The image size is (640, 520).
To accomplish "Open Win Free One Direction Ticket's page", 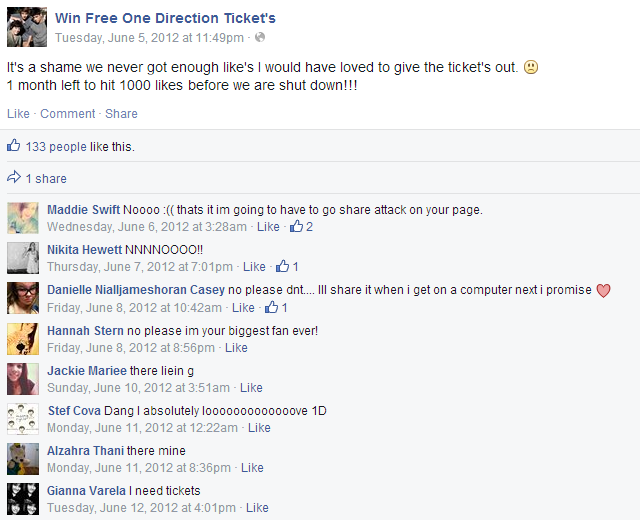I will [165, 18].
